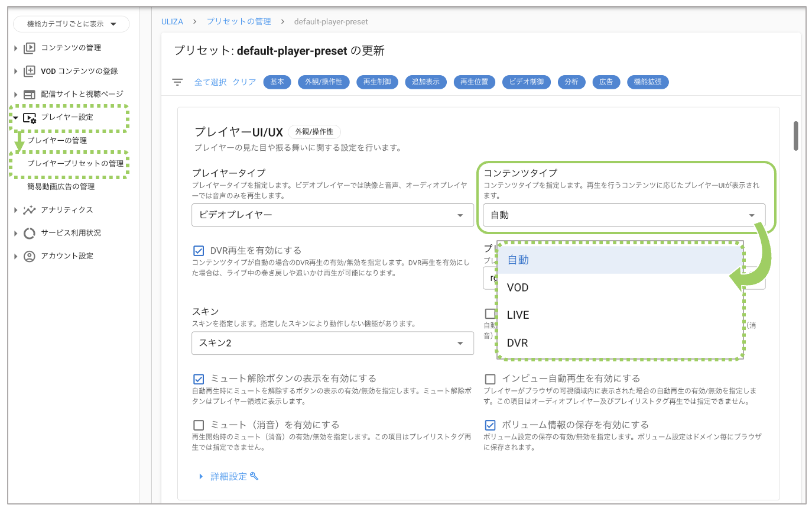Viewport: 812px width, 511px height.
Task: Toggle the 再生制御 filter chip
Action: [377, 82]
